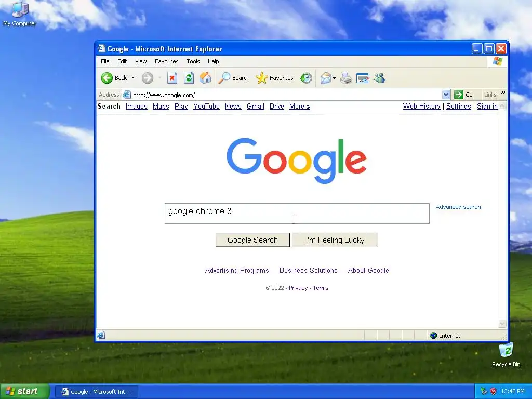This screenshot has height=399, width=532.
Task: Open My Computer desktop icon
Action: [x=20, y=14]
